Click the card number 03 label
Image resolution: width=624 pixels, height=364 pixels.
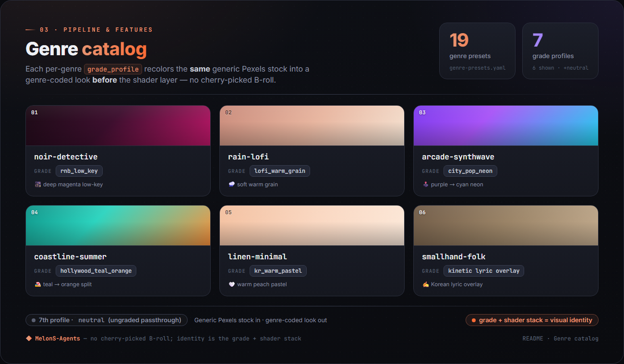[x=422, y=112]
